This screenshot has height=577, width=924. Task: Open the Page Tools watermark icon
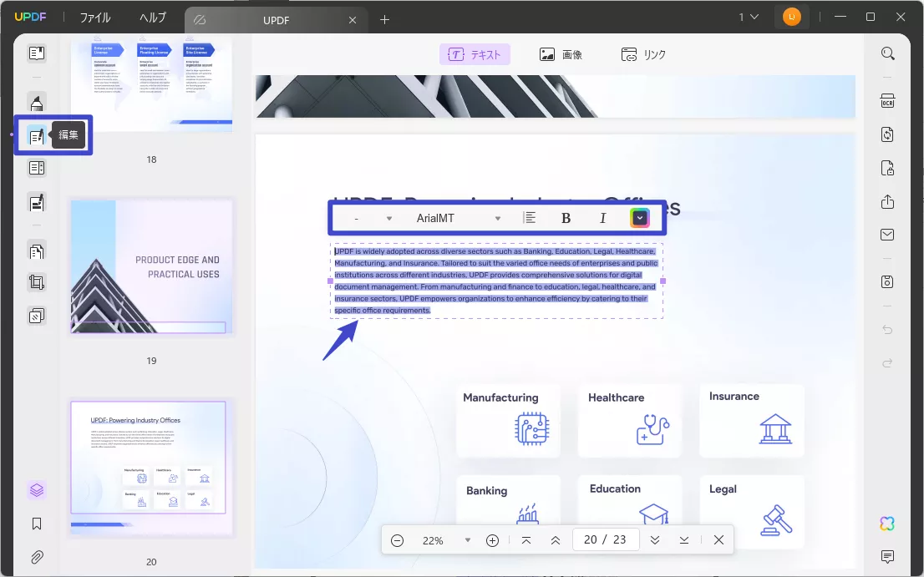(37, 316)
